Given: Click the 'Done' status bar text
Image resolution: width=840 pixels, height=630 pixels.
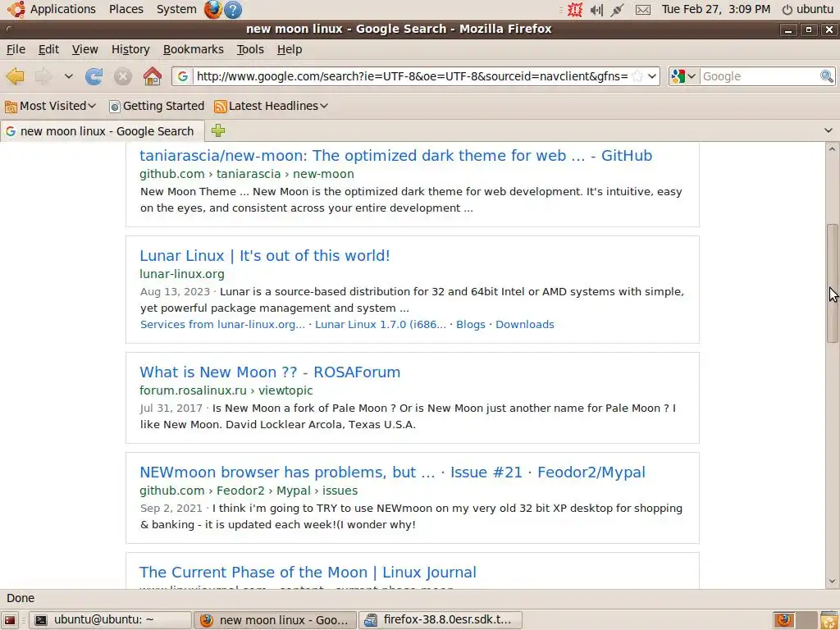Looking at the screenshot, I should (21, 598).
